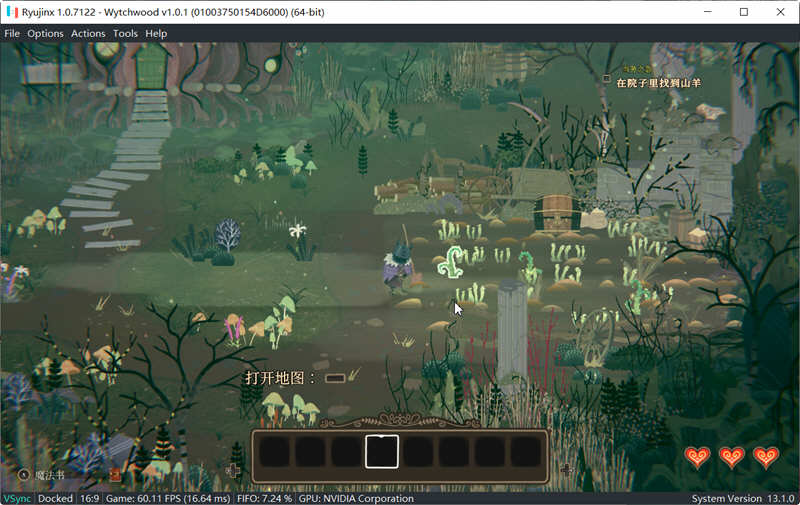
Task: Open the File menu
Action: [x=12, y=34]
